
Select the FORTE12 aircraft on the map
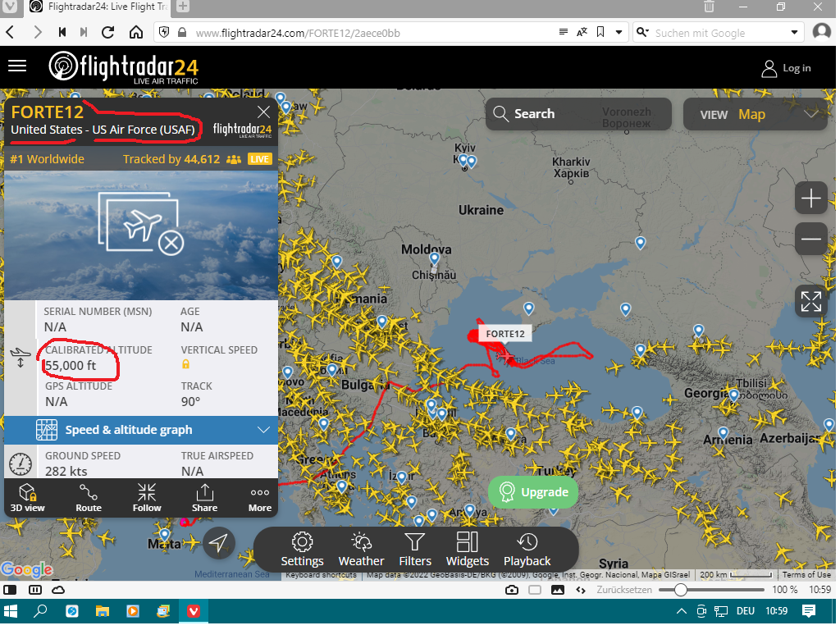pyautogui.click(x=505, y=355)
